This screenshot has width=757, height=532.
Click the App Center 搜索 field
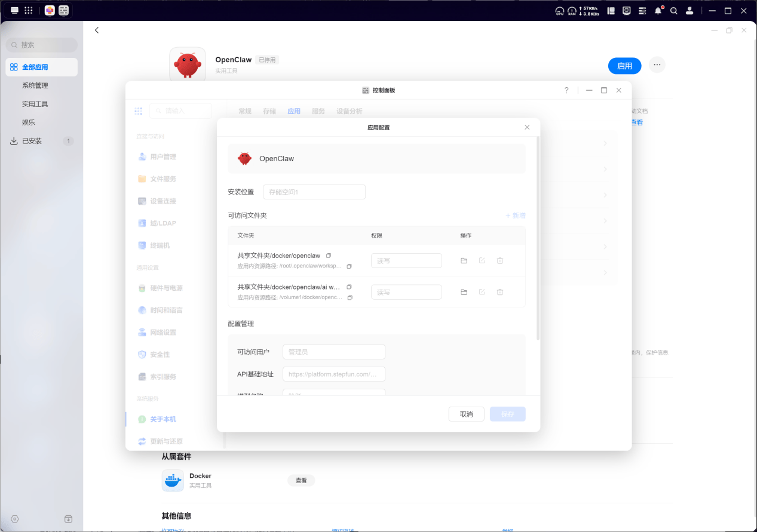pyautogui.click(x=42, y=45)
